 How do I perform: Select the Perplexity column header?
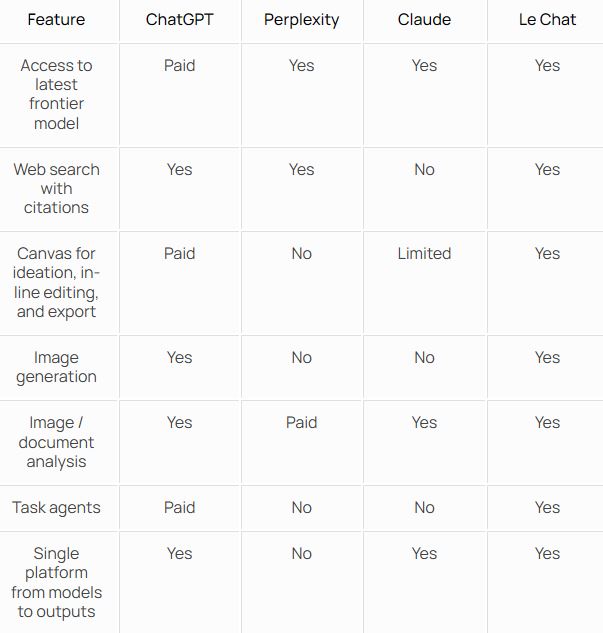[301, 19]
